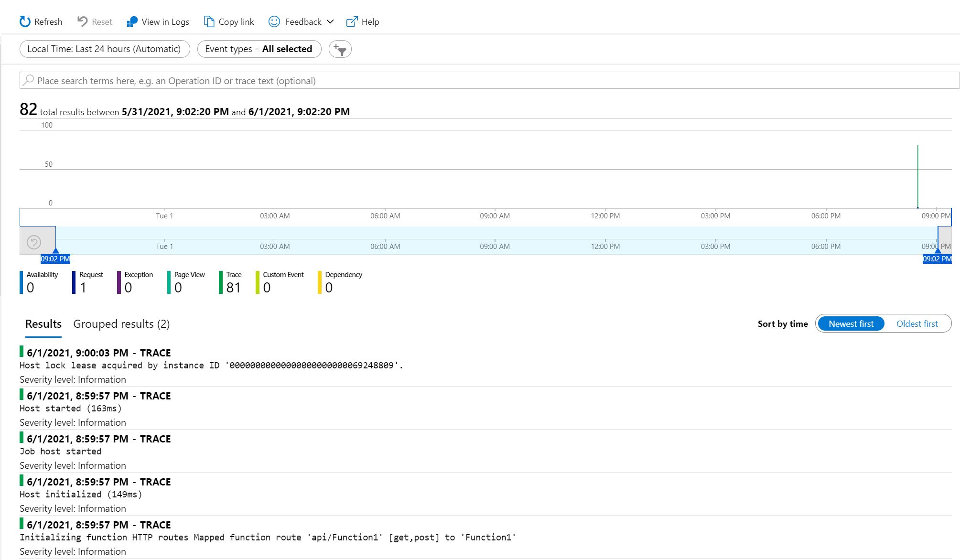Open the Local Time range filter
960x560 pixels.
coord(104,49)
